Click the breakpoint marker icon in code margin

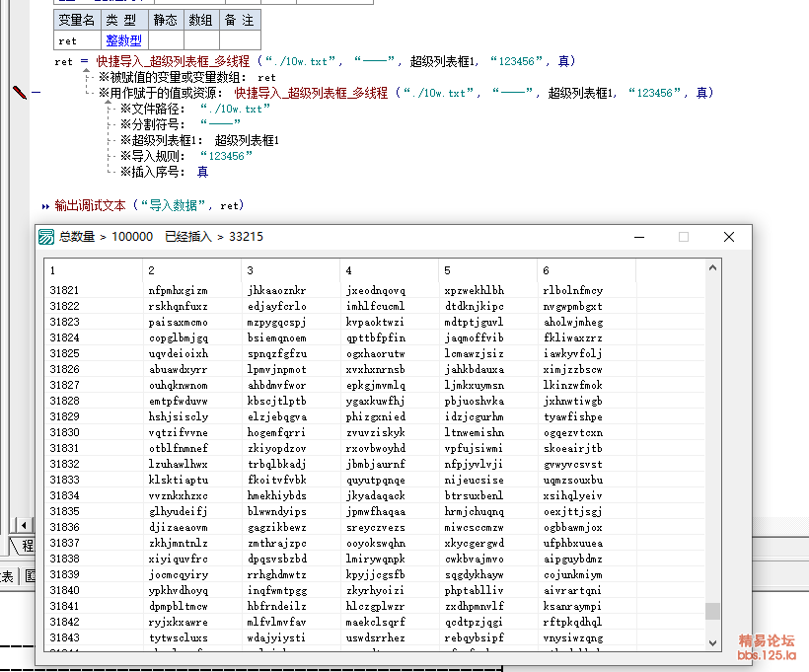click(x=20, y=93)
